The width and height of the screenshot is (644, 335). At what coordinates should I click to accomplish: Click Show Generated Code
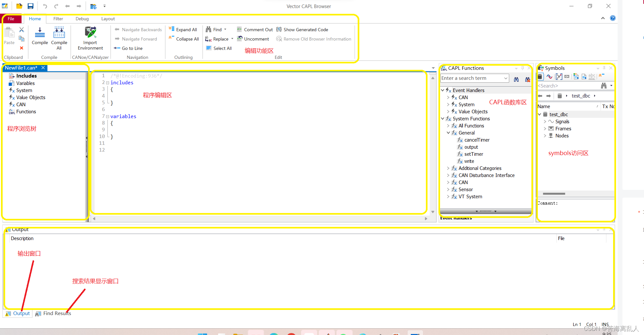pyautogui.click(x=302, y=30)
